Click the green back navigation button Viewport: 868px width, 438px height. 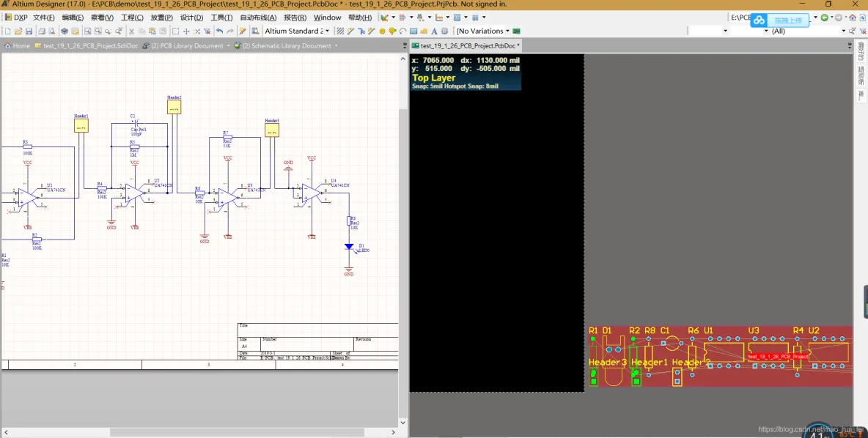(x=824, y=17)
